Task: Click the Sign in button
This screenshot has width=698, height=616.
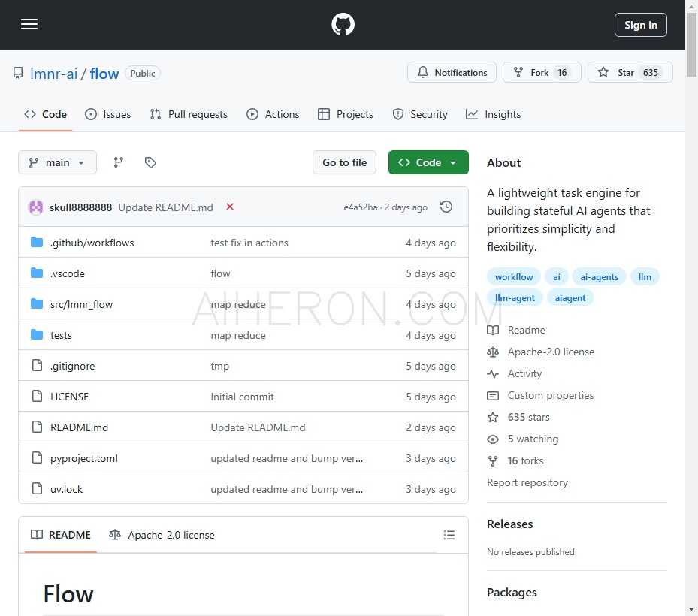Action: (x=641, y=25)
